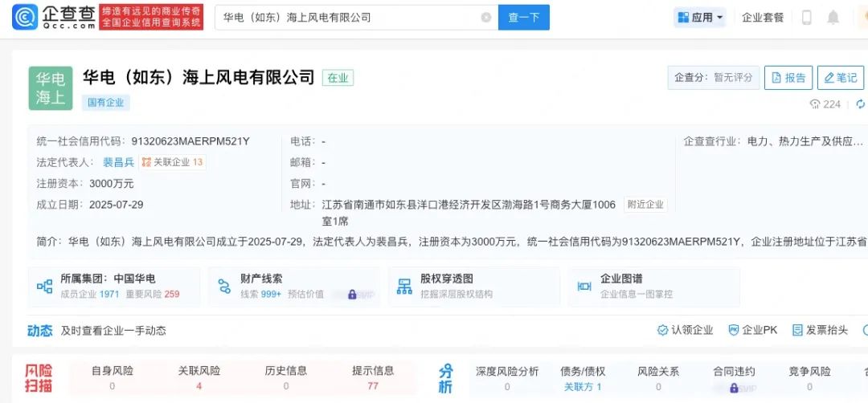Viewport: 868px width, 403px height.
Task: Click 认领企业 claim company link
Action: point(686,330)
